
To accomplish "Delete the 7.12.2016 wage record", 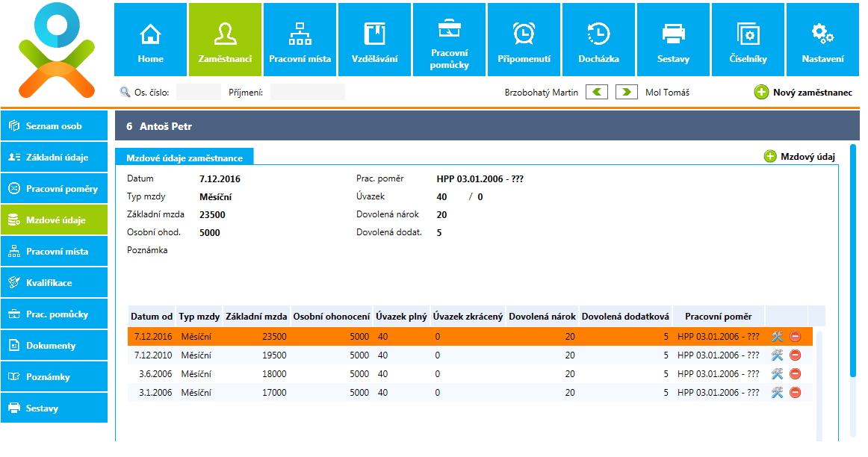I will coord(796,336).
